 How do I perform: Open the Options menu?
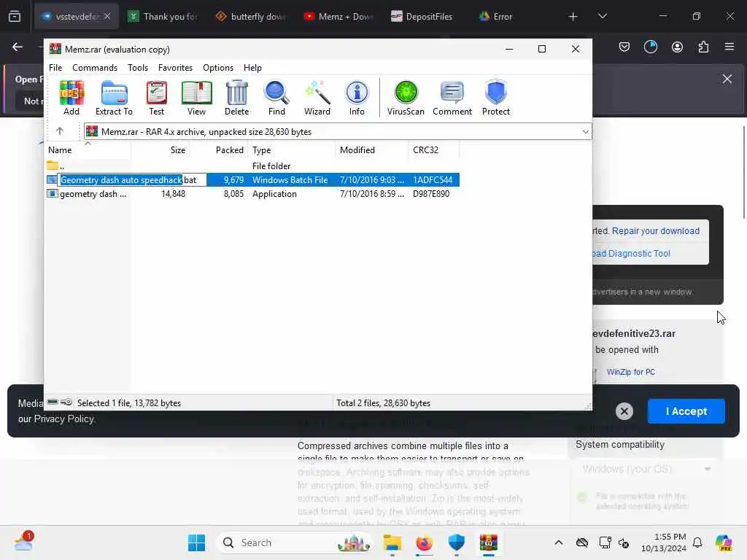[218, 68]
